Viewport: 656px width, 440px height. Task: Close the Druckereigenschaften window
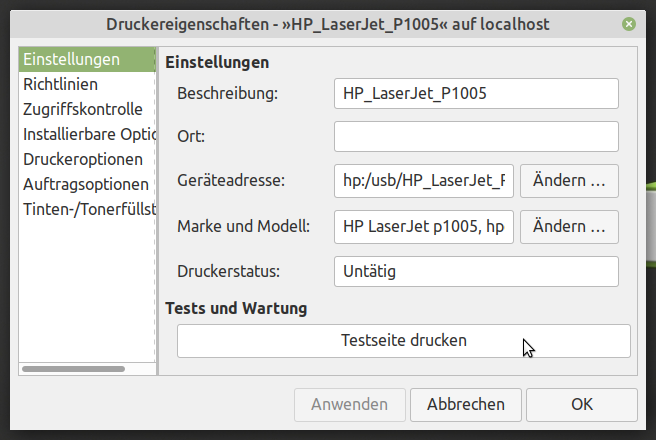click(628, 23)
